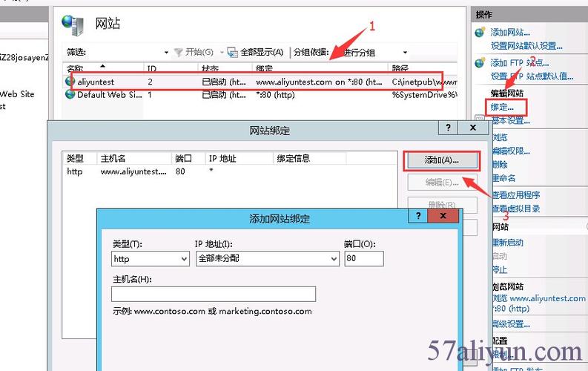Click the 端口 field showing 80
The width and height of the screenshot is (588, 371).
pos(363,259)
